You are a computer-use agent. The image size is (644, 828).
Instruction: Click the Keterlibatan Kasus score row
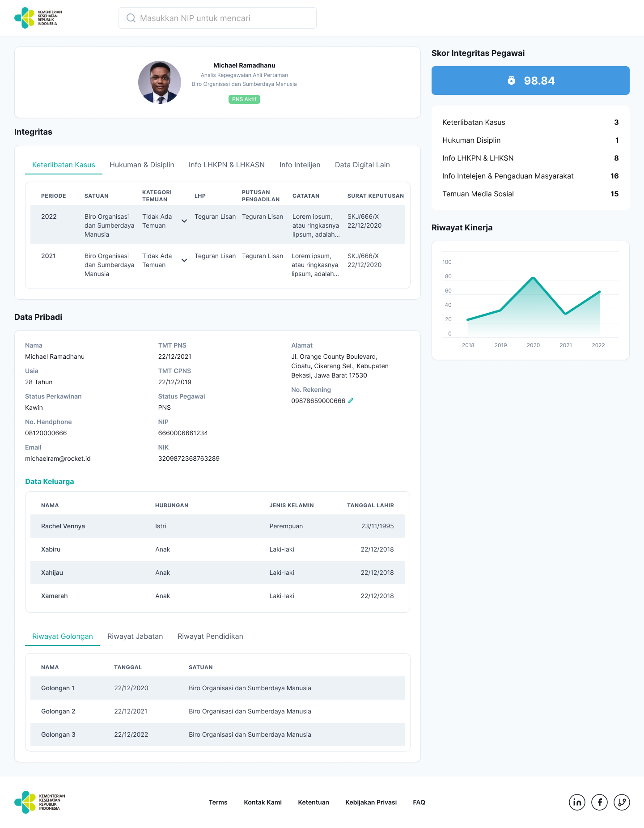point(530,122)
